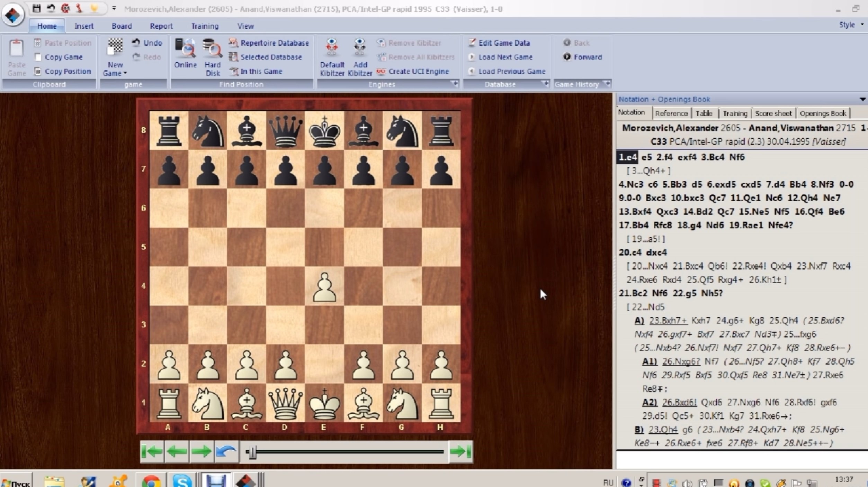Viewport: 868px width, 487px height.
Task: Select the Reference pane tab
Action: tap(671, 113)
